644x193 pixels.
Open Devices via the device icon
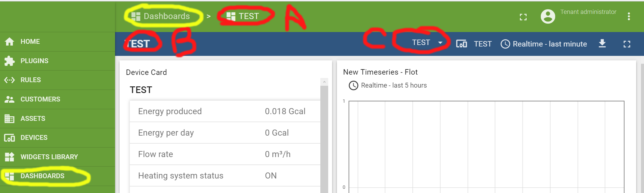tap(10, 137)
